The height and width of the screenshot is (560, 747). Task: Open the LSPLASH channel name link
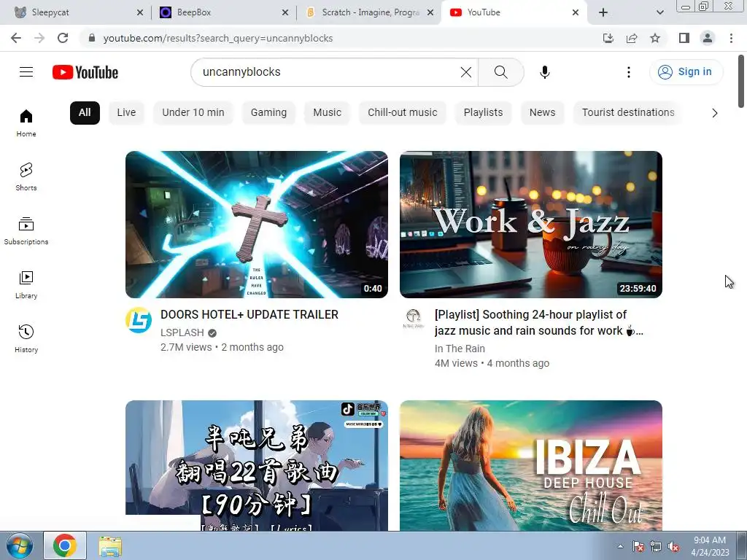(182, 332)
